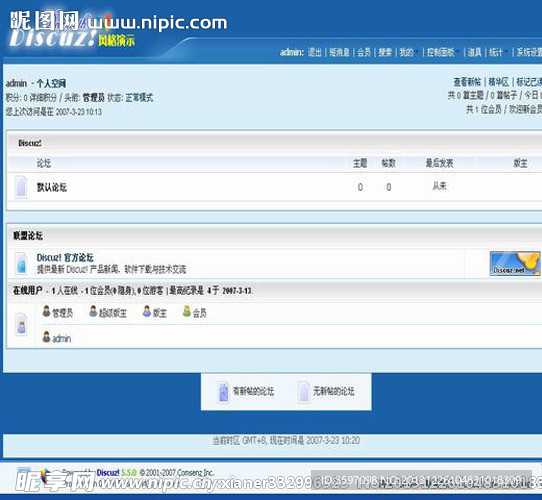Viewport: 542px width, 500px height.
Task: Click the 无新帖的论坛 legend icon
Action: coord(304,391)
